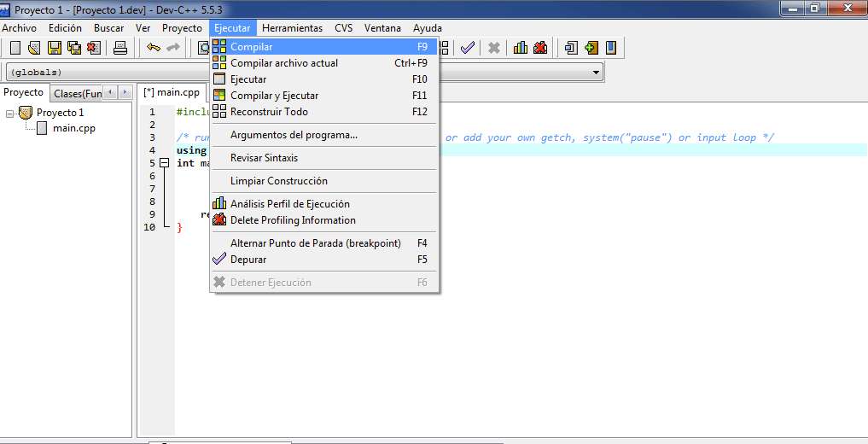Screen dimensions: 868x444
Task: Switch to the Clases(Fun side tab
Action: (x=78, y=94)
